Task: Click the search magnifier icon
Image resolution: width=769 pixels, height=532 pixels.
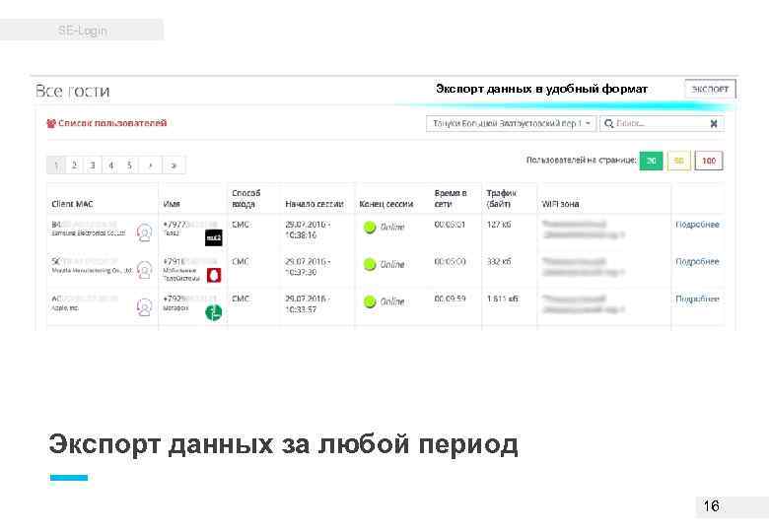Action: point(608,123)
